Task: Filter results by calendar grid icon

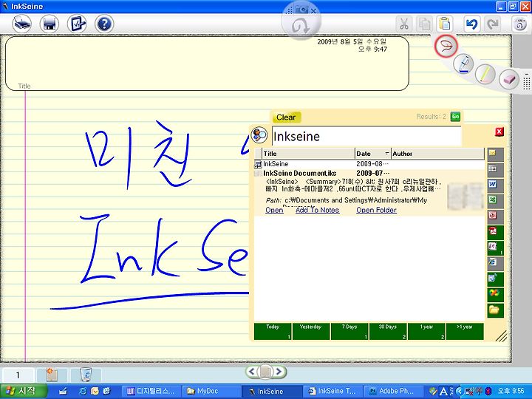Action: 495,170
